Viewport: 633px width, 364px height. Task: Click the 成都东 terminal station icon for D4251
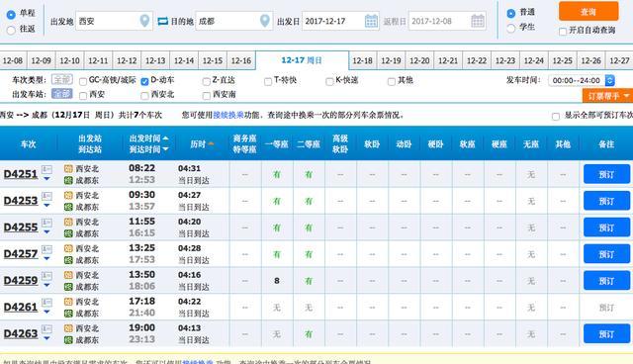coord(68,180)
